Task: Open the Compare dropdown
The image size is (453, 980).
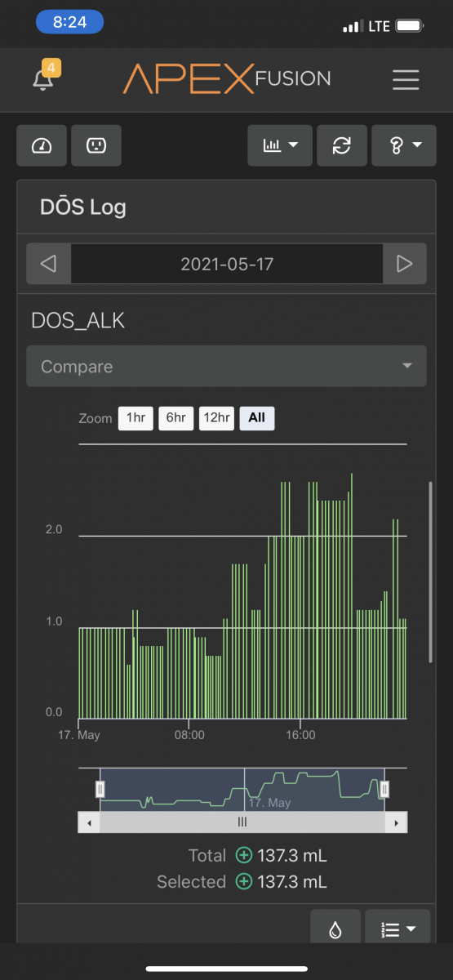Action: 226,367
